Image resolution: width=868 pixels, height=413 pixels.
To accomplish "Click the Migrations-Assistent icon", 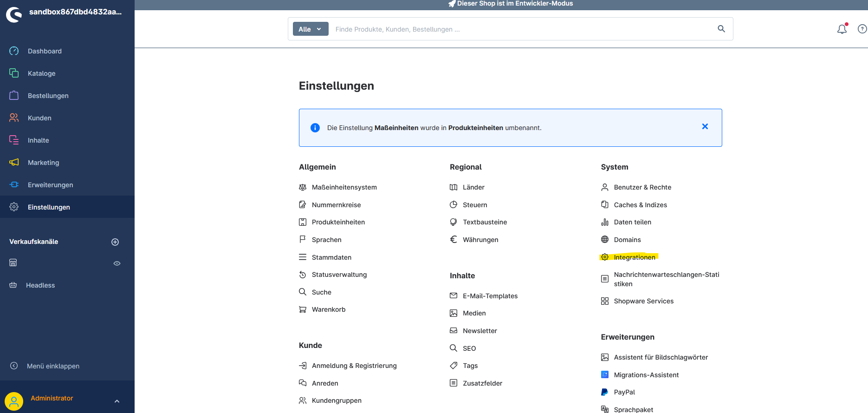I will pyautogui.click(x=604, y=375).
